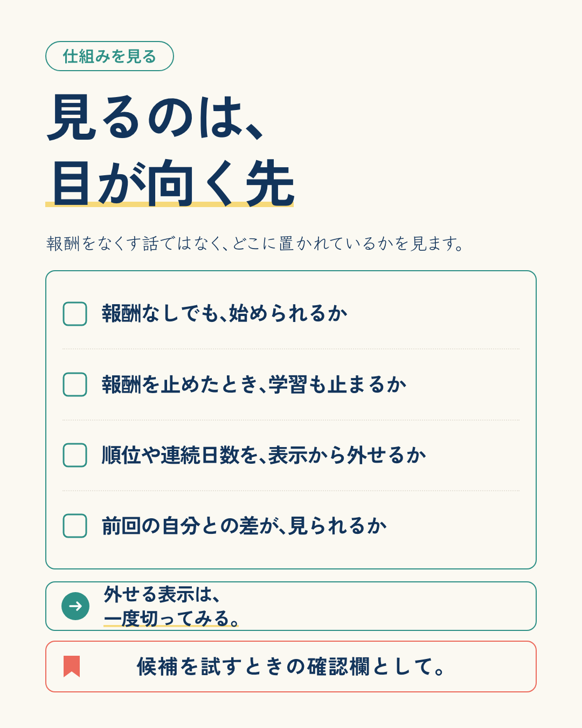This screenshot has height=728, width=582.
Task: Check the 報酬なしでも、始められるか box
Action: click(75, 314)
